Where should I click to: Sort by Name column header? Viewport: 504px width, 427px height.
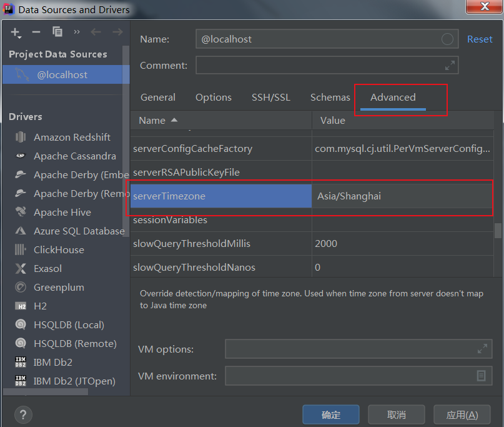pos(221,120)
